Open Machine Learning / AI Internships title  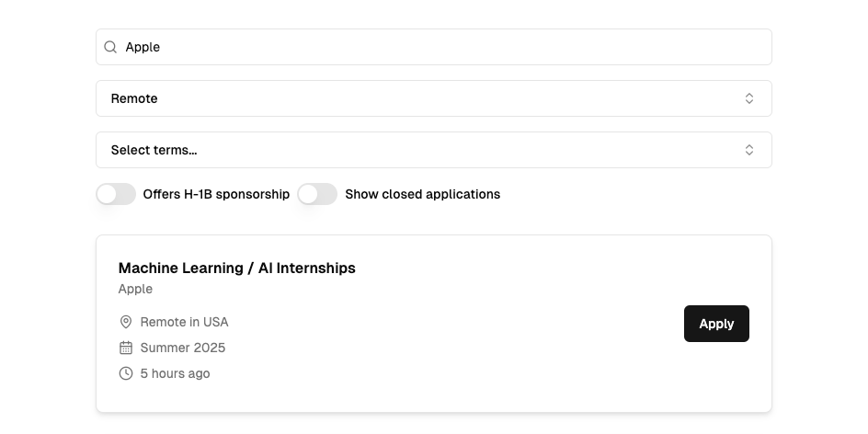236,268
